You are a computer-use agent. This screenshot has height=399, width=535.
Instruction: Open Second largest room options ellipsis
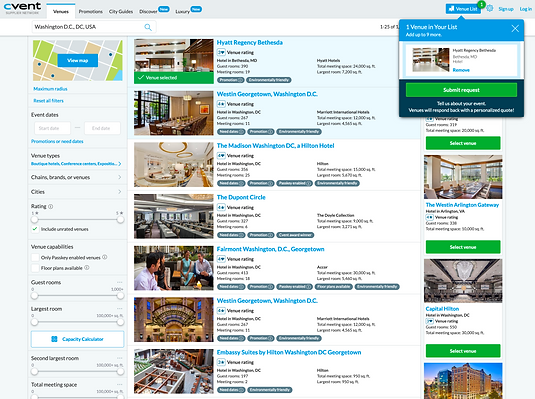pyautogui.click(x=119, y=358)
